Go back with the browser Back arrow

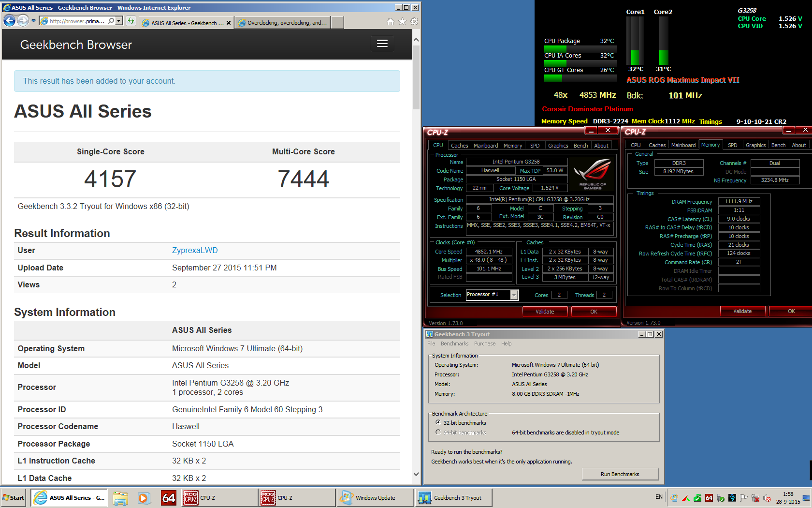pyautogui.click(x=9, y=21)
